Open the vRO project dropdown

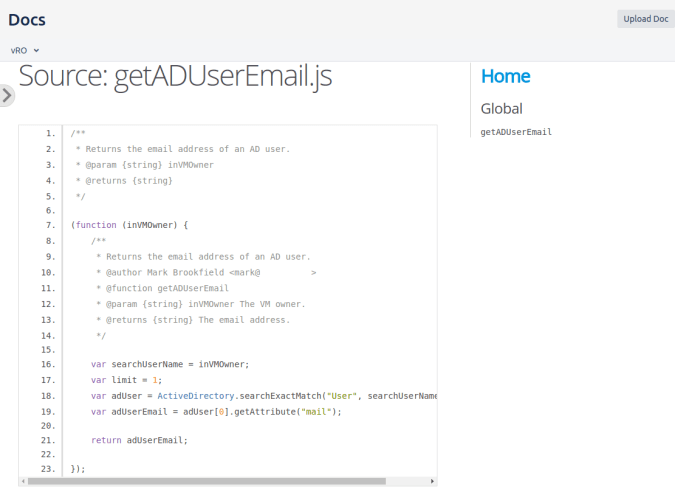click(x=25, y=50)
